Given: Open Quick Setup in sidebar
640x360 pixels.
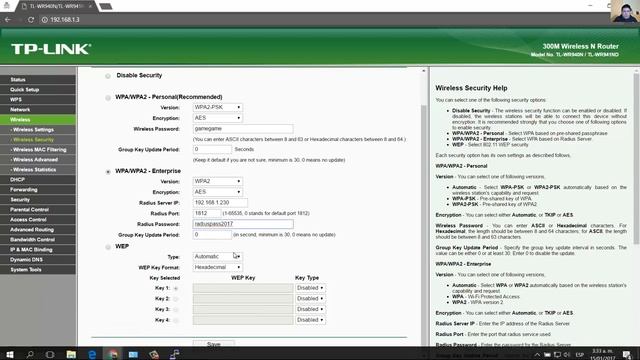Looking at the screenshot, I should click(38, 89).
